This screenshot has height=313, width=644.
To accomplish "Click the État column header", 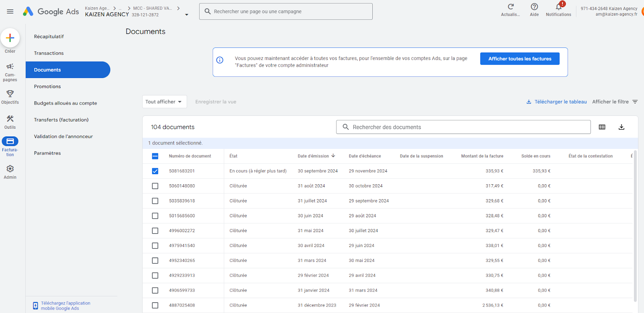I will point(233,156).
